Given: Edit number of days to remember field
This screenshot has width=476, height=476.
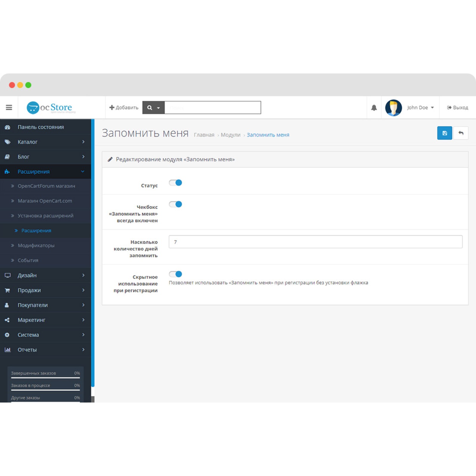Looking at the screenshot, I should point(316,242).
